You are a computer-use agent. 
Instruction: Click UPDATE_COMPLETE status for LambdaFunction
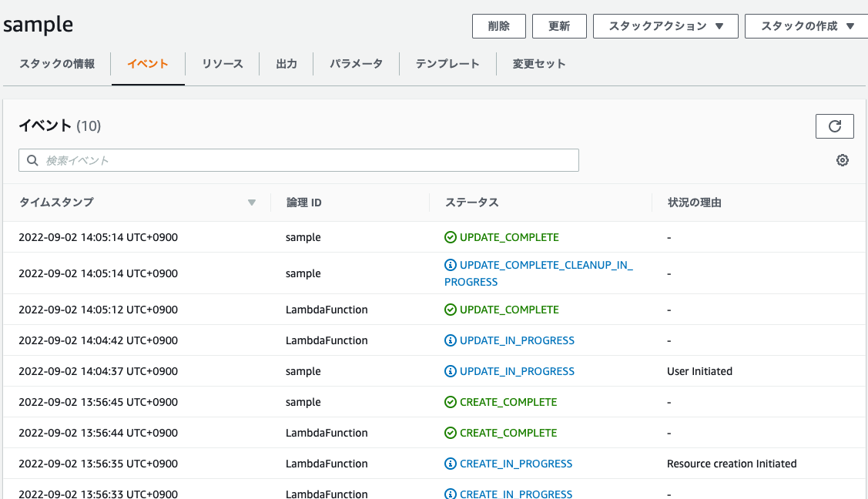tap(509, 310)
